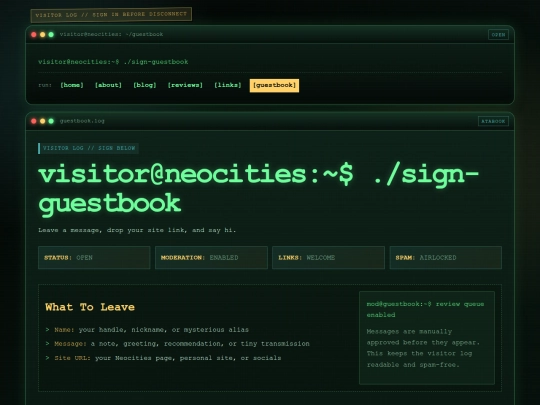Click the 'LINKS: WELCOME' info box
Screen dimensions: 540x405
coord(328,258)
